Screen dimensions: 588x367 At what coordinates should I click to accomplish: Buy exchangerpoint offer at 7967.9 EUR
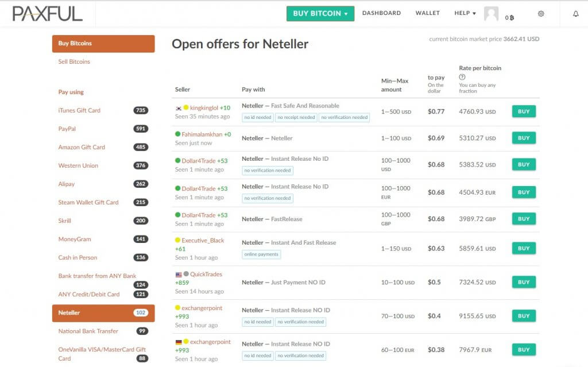point(524,350)
